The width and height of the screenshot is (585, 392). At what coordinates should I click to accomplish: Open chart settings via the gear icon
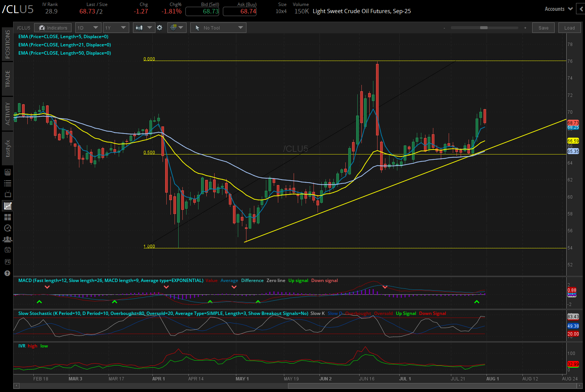(x=160, y=27)
